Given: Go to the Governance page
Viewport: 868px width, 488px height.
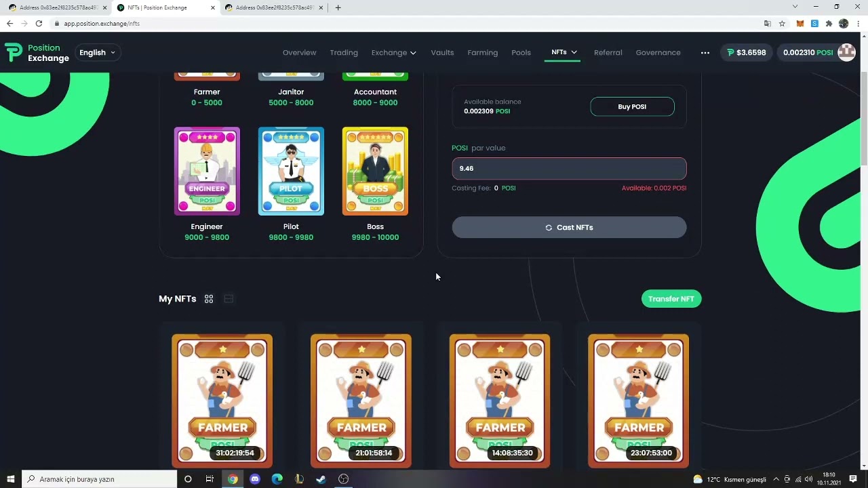Looking at the screenshot, I should pyautogui.click(x=658, y=53).
